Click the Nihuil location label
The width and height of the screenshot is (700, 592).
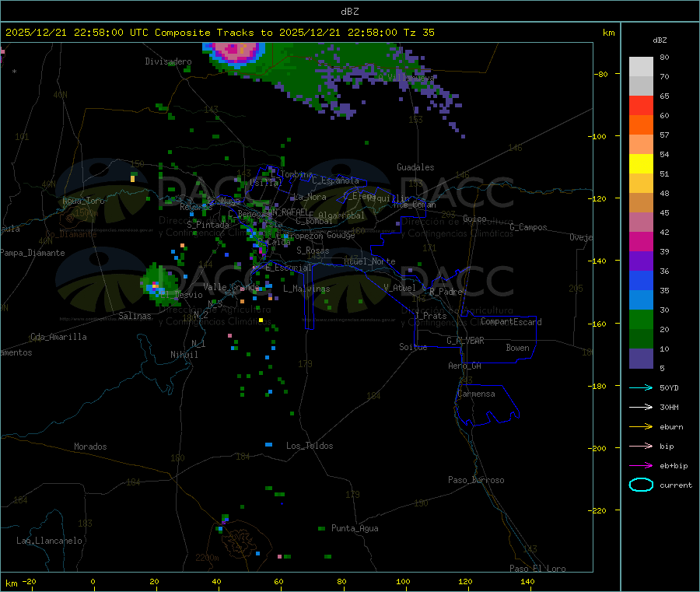pyautogui.click(x=184, y=355)
